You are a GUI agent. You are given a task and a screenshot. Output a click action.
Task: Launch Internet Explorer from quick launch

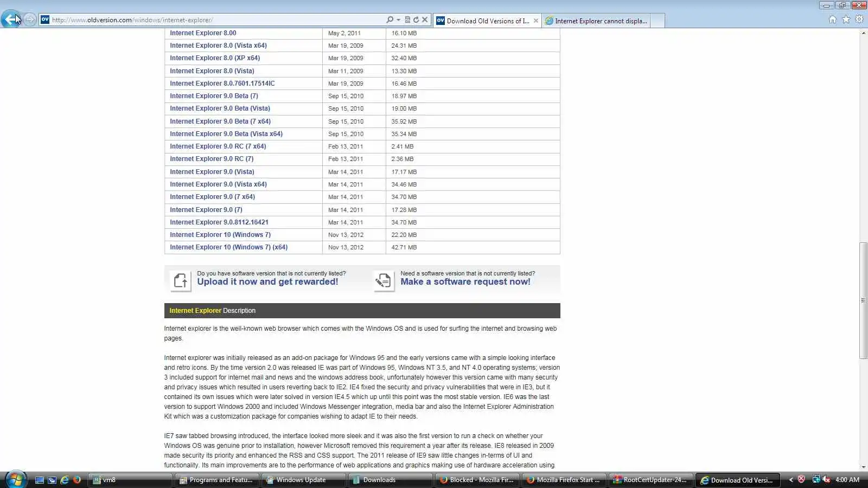65,480
